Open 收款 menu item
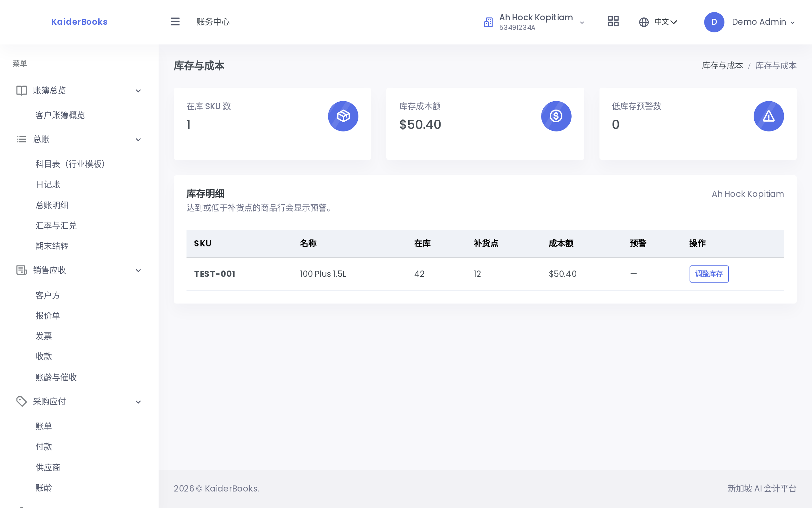 tap(44, 357)
